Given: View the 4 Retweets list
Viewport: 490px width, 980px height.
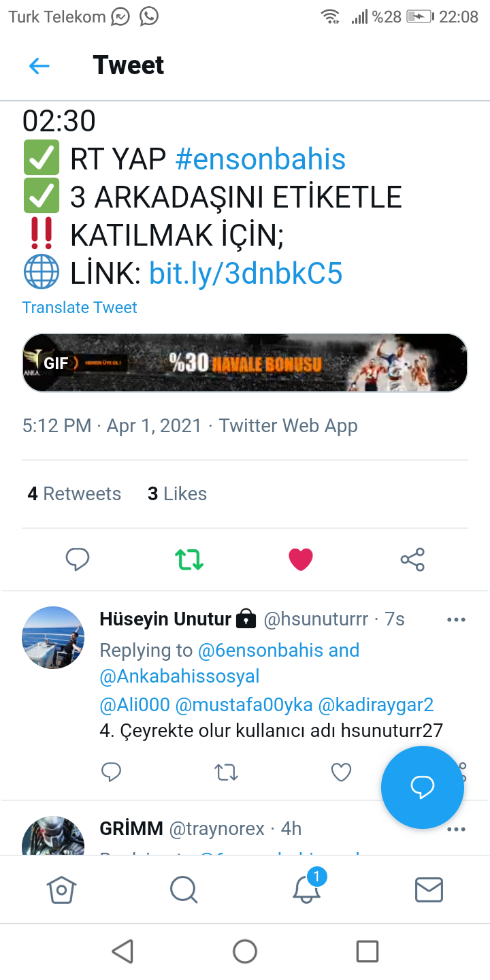Looking at the screenshot, I should (x=74, y=494).
